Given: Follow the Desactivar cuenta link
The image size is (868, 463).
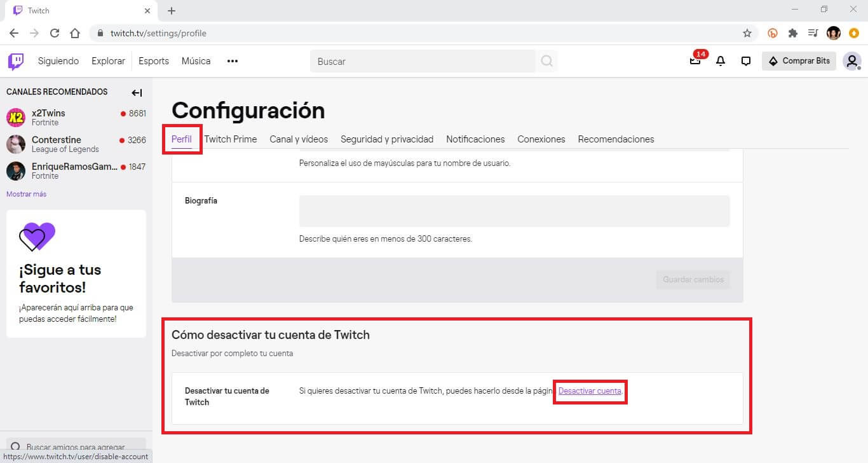Looking at the screenshot, I should coord(590,390).
